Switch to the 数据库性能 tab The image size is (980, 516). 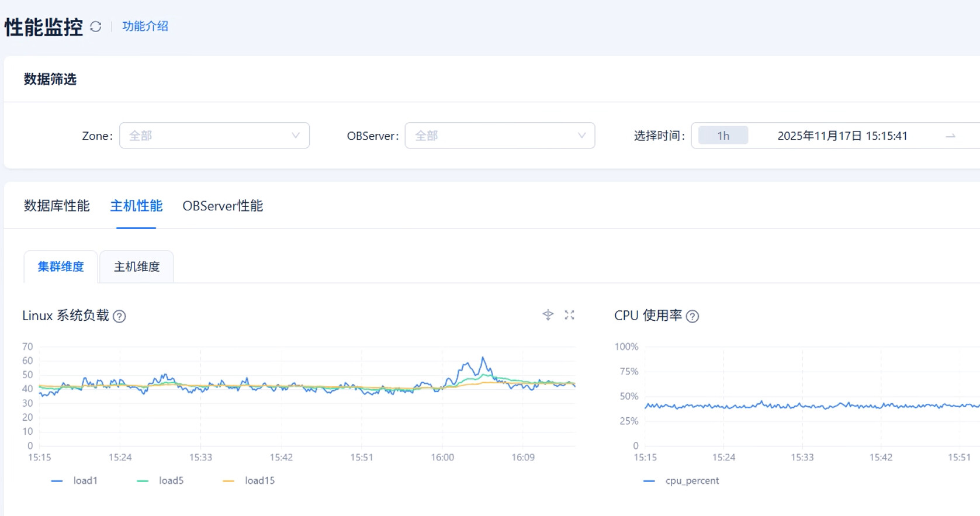click(57, 206)
